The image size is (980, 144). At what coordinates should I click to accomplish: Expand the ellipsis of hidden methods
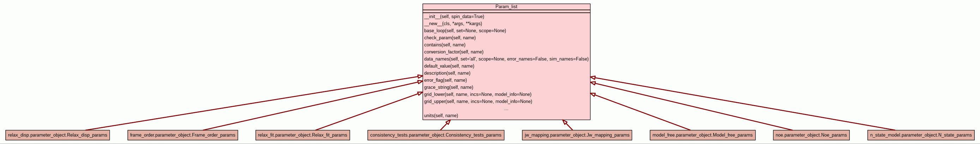click(x=506, y=109)
